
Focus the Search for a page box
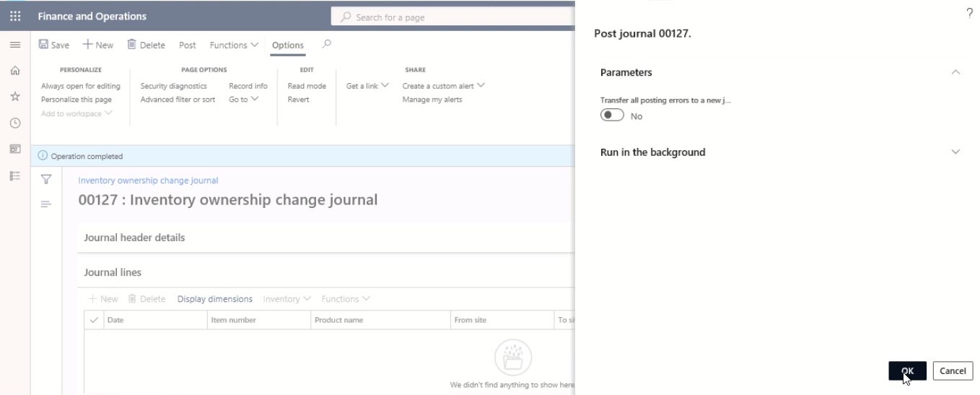point(453,17)
